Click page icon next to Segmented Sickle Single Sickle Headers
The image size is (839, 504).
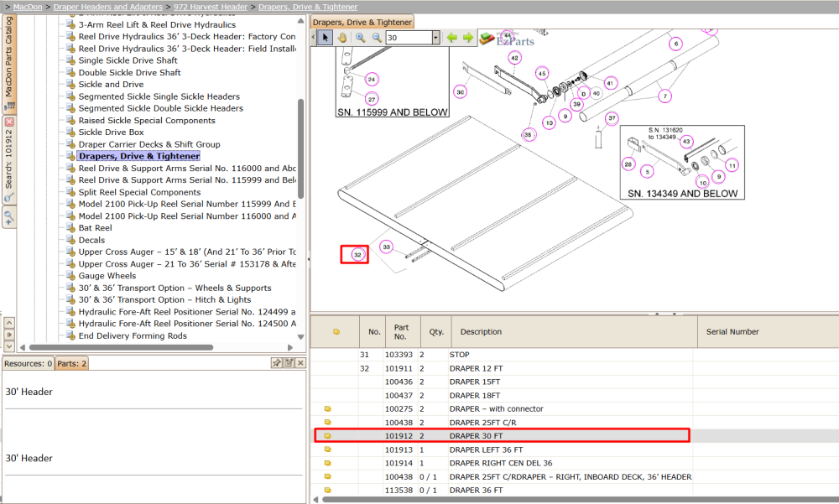(70, 96)
